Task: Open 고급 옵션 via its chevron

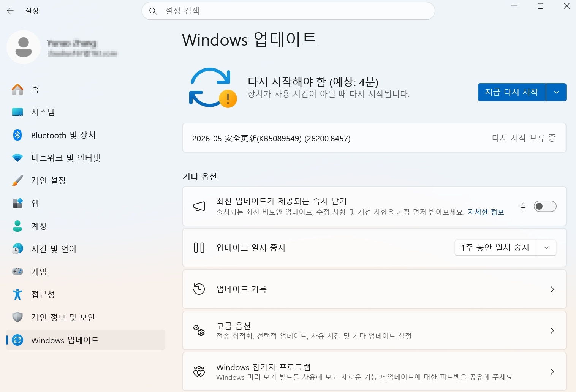Action: click(552, 330)
